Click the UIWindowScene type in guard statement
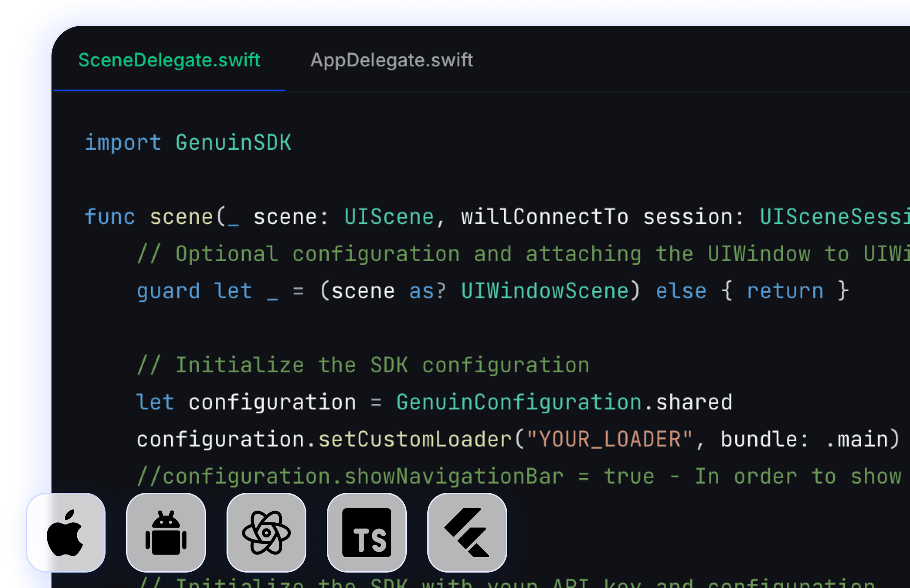Viewport: 910px width, 588px height. [x=545, y=291]
